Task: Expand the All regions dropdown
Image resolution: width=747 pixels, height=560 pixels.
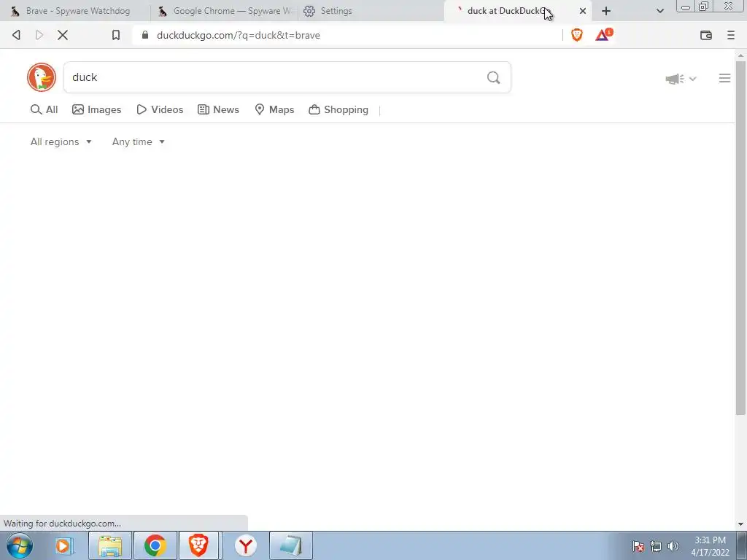Action: (61, 142)
